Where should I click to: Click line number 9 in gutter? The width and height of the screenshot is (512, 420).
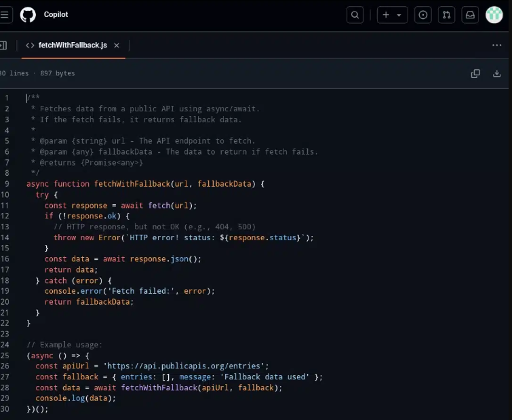pyautogui.click(x=7, y=184)
